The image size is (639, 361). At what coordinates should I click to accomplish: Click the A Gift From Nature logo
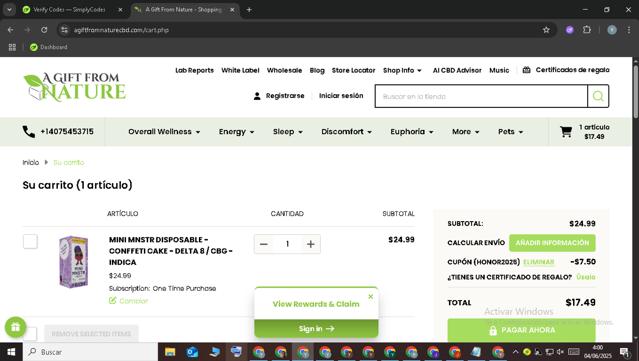75,87
